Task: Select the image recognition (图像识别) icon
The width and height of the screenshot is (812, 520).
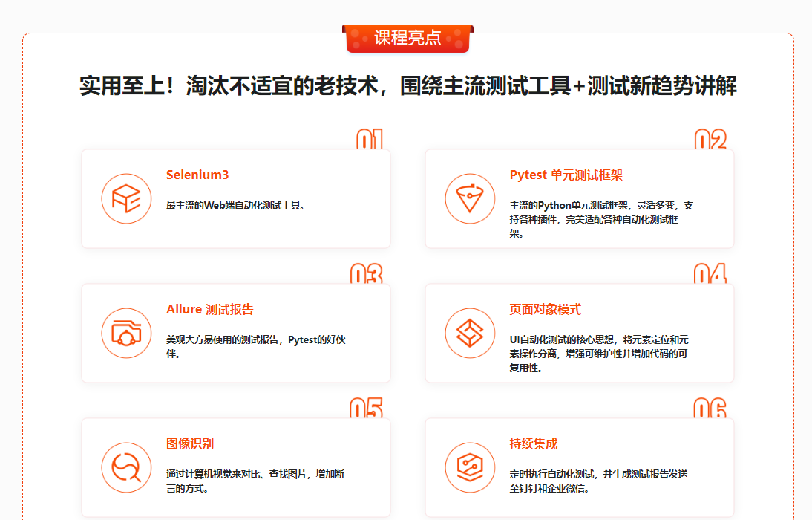Action: (126, 467)
